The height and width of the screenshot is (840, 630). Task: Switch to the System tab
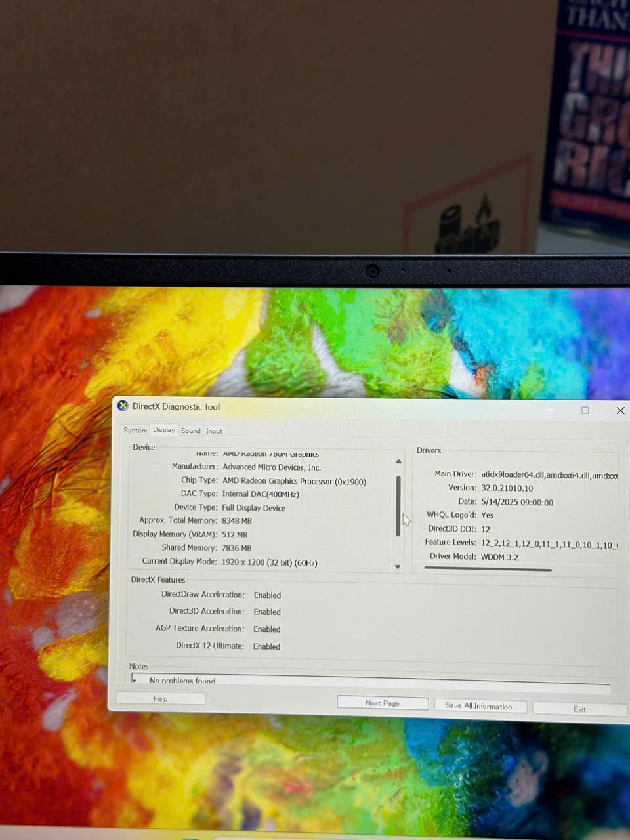coord(135,430)
